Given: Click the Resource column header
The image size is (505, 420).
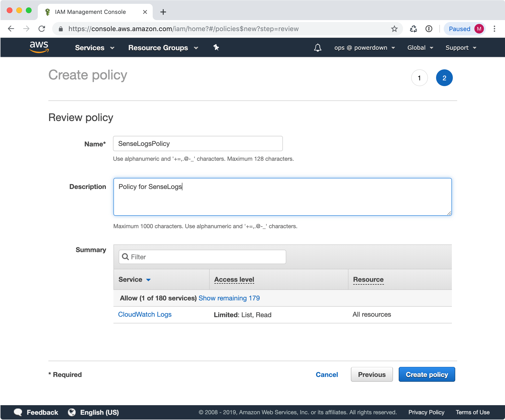Looking at the screenshot, I should point(368,279).
